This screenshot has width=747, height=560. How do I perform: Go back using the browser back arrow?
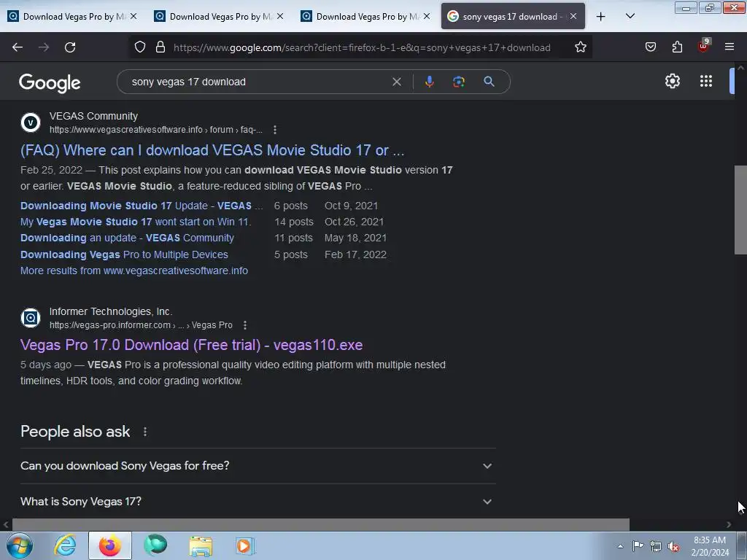[18, 47]
